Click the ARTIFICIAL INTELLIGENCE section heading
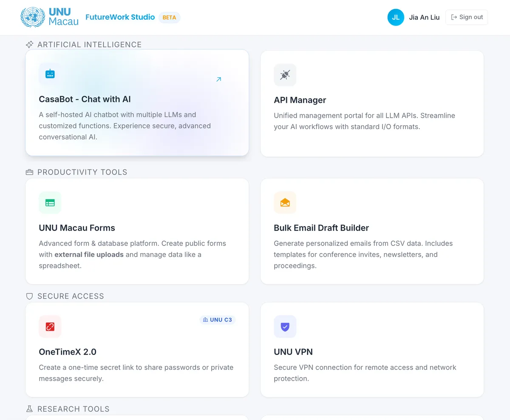Image resolution: width=510 pixels, height=420 pixels. click(x=90, y=45)
